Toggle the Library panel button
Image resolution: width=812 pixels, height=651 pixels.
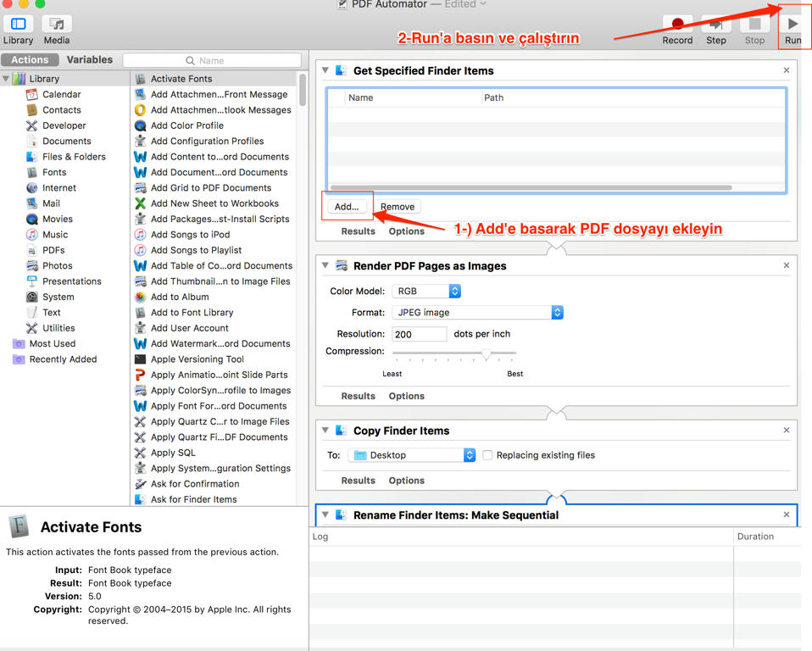click(18, 24)
